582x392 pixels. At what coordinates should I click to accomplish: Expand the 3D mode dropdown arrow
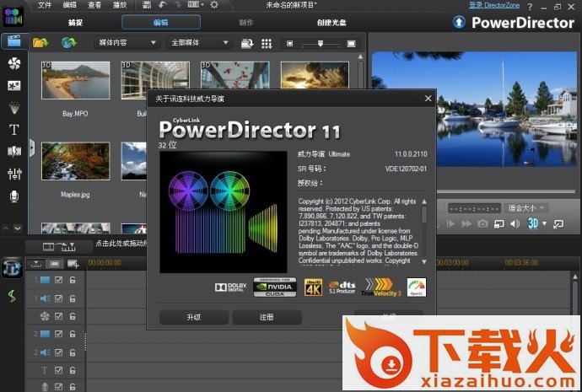pyautogui.click(x=545, y=223)
